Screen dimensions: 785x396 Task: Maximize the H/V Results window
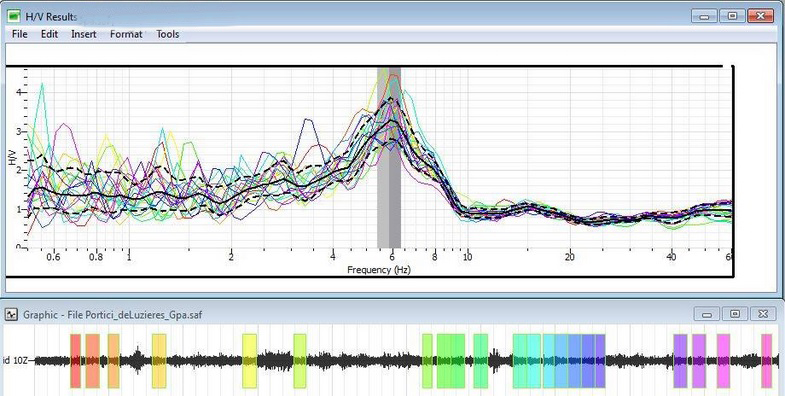pyautogui.click(x=732, y=16)
